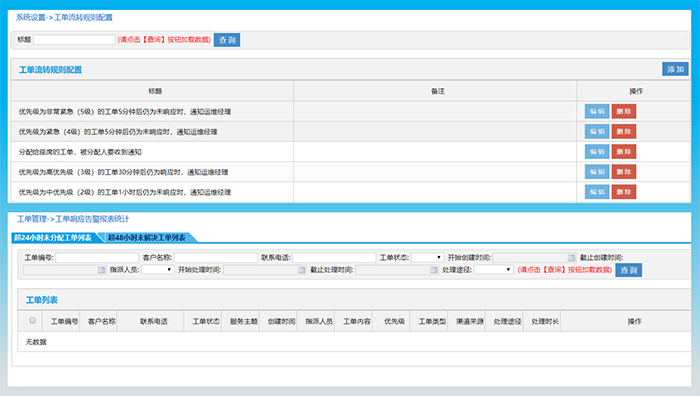Edit the 紧急（4级）rule row

click(x=597, y=131)
